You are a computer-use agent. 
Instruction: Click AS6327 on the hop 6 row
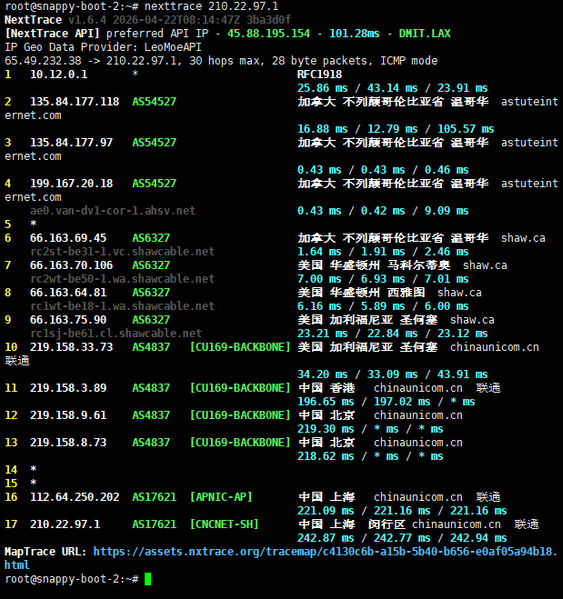151,238
